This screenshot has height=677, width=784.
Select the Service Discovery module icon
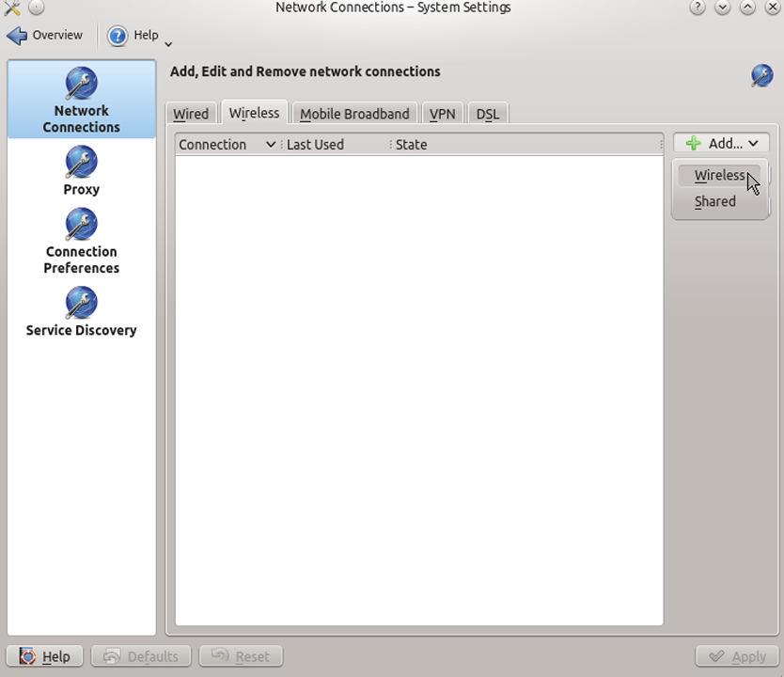point(82,303)
